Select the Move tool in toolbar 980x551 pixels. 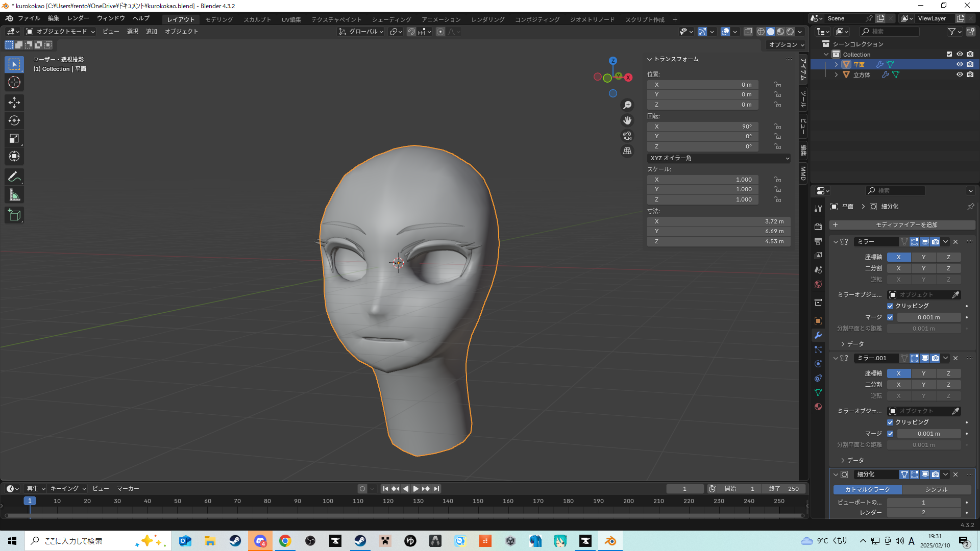(14, 103)
